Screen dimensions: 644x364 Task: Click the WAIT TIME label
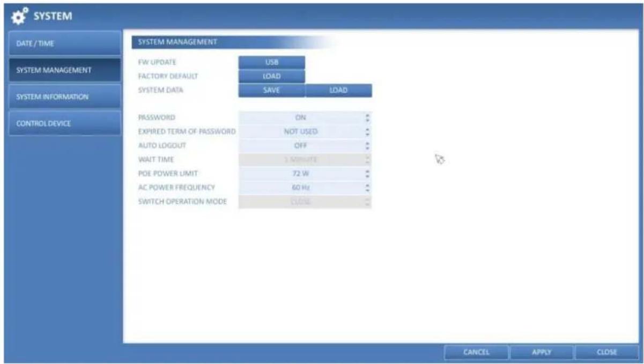click(156, 160)
